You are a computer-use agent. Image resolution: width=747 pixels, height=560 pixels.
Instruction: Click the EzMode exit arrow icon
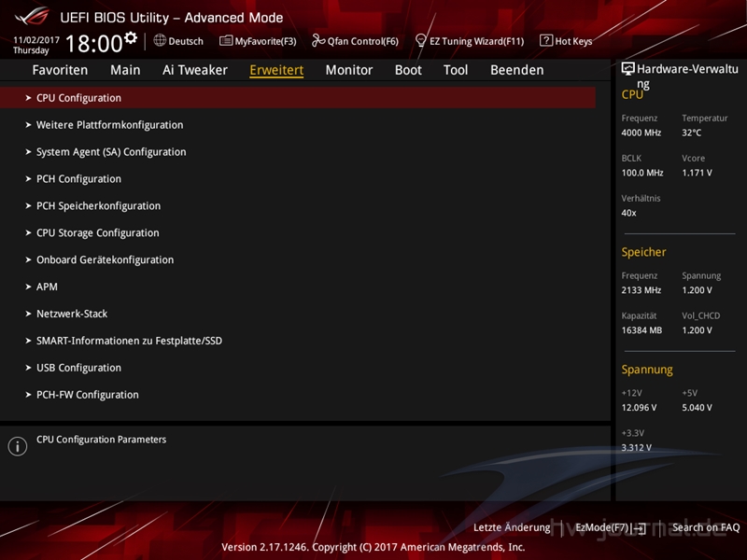pyautogui.click(x=640, y=528)
